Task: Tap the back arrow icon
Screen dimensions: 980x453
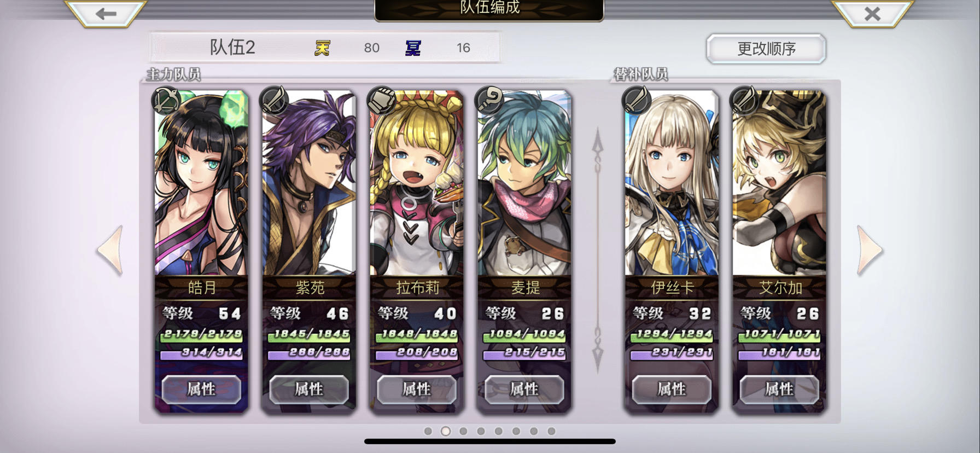Action: [106, 13]
